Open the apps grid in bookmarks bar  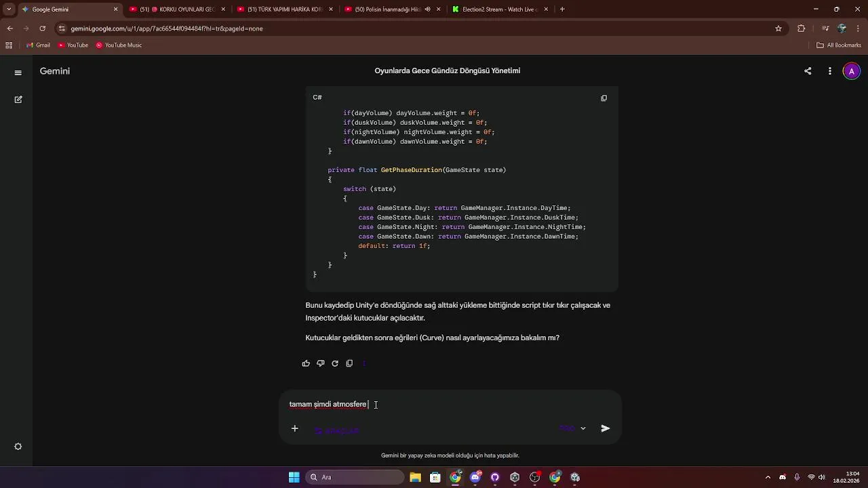point(9,45)
